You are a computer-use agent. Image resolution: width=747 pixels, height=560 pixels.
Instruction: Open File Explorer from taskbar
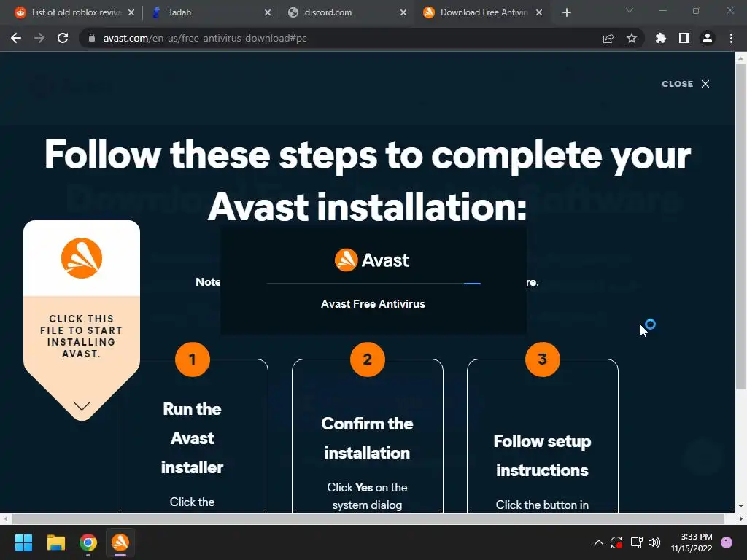(55, 542)
